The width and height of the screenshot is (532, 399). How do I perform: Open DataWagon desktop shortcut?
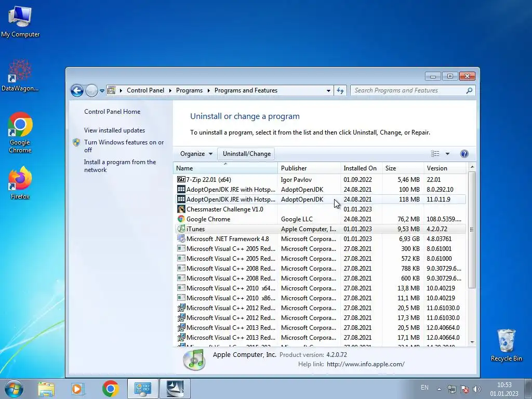[20, 75]
